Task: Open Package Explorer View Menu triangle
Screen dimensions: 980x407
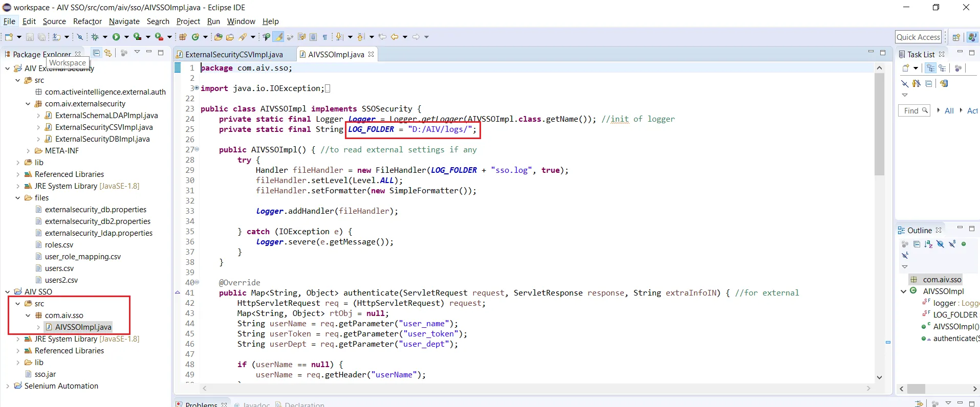Action: 137,52
